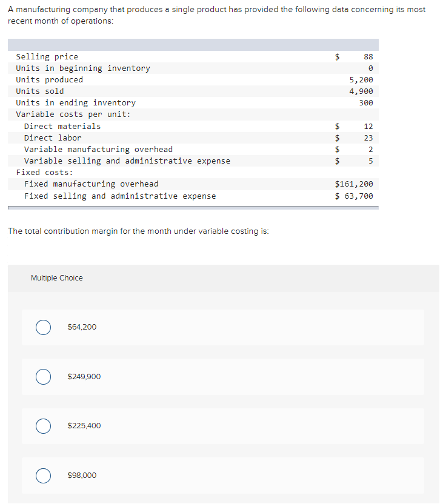Click the $98,000 option label text
Viewport: 443px width, 504px height.
click(x=82, y=476)
